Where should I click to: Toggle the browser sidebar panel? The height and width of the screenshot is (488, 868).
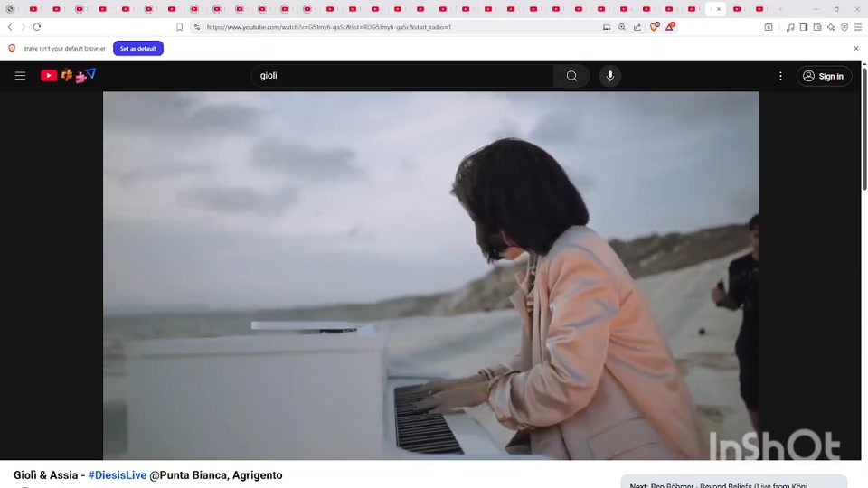(x=804, y=27)
